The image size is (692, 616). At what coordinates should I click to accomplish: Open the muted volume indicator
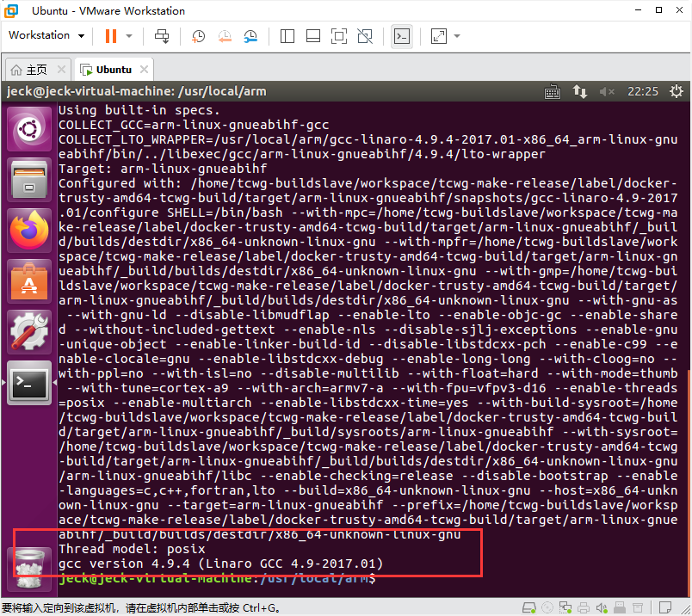click(607, 91)
